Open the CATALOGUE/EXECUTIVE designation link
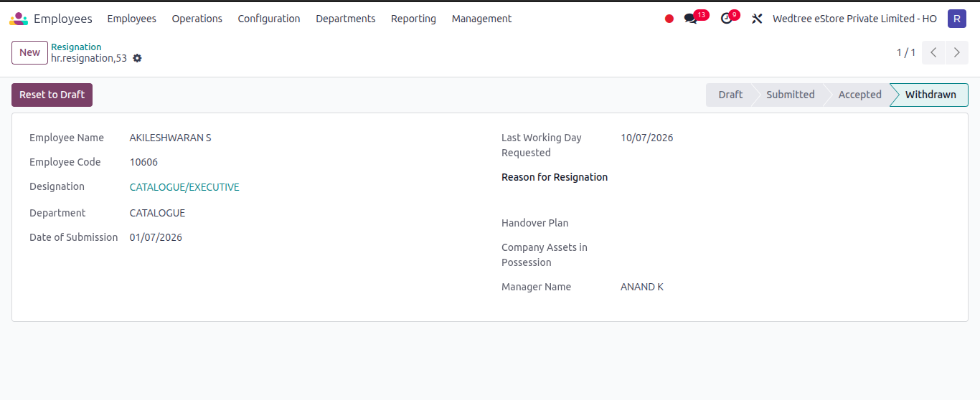 [x=184, y=187]
